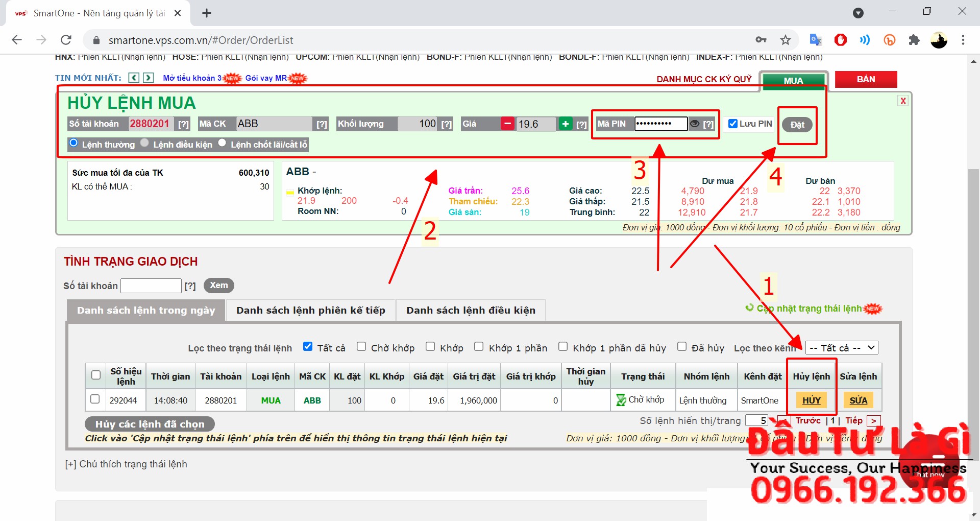Switch to the BÁN order tab

click(866, 79)
